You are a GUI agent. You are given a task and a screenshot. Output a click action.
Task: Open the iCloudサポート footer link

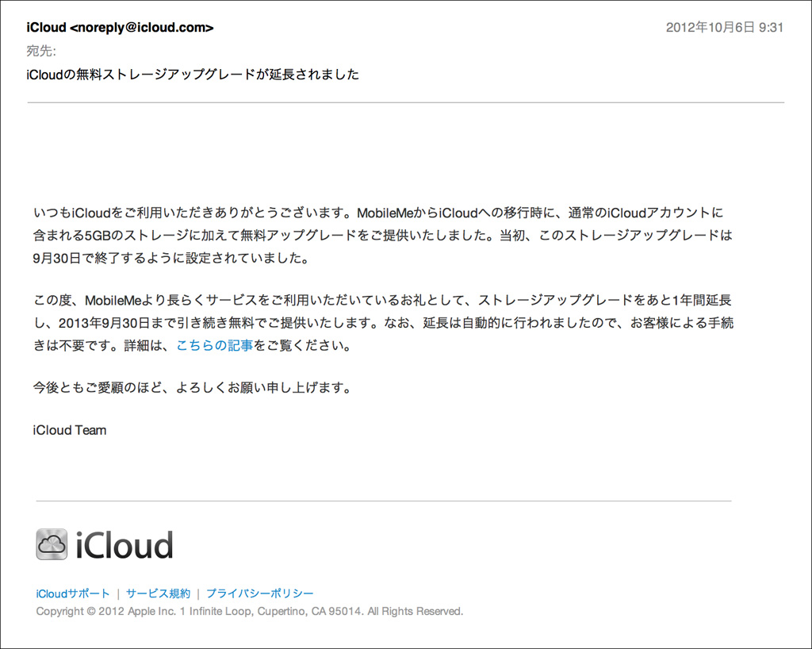pyautogui.click(x=73, y=593)
